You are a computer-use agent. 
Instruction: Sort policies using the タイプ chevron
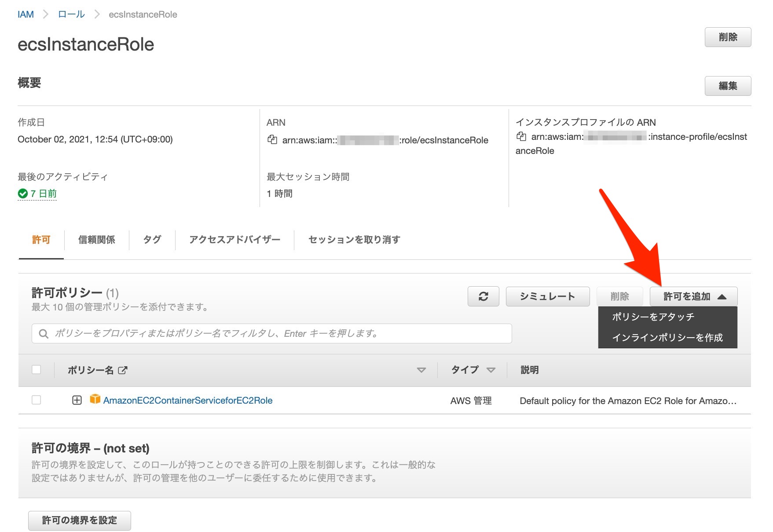491,370
